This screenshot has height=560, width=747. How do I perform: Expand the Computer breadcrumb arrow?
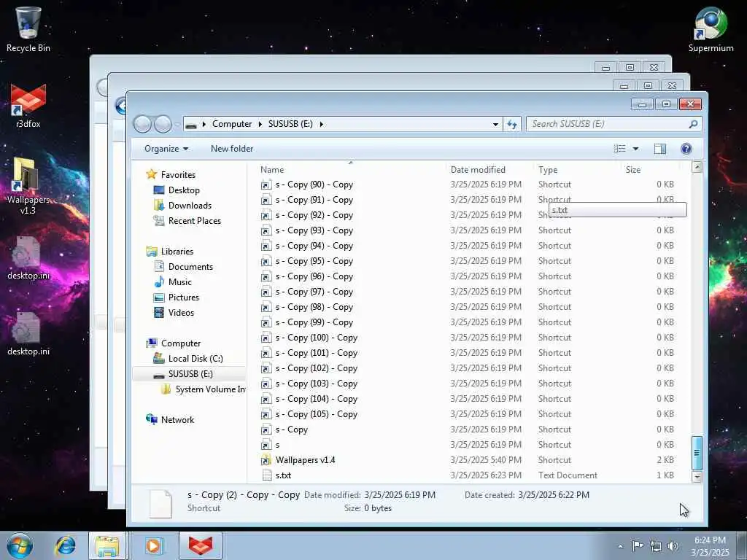pos(260,124)
